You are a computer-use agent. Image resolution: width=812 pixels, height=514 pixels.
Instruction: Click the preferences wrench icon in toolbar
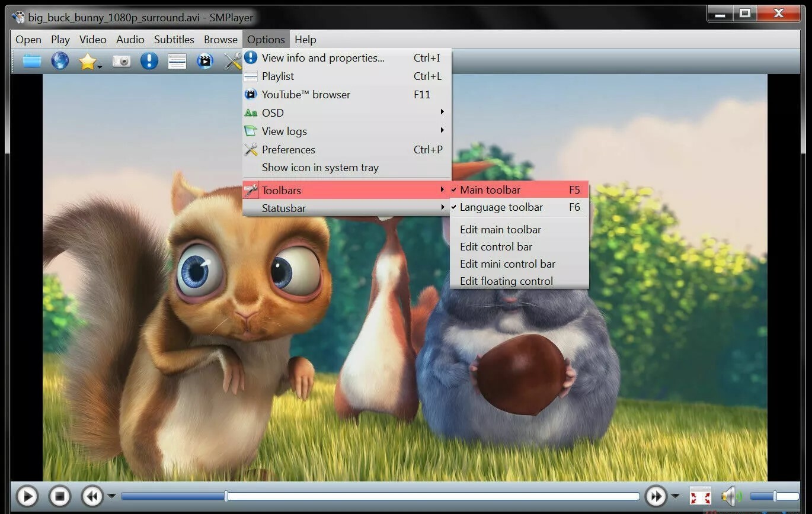(232, 61)
